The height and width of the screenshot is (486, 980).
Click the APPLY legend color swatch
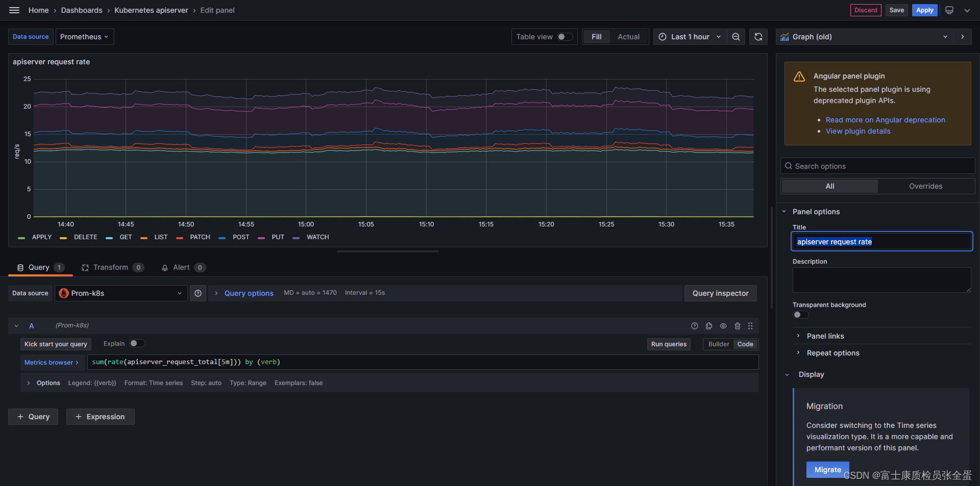click(21, 238)
